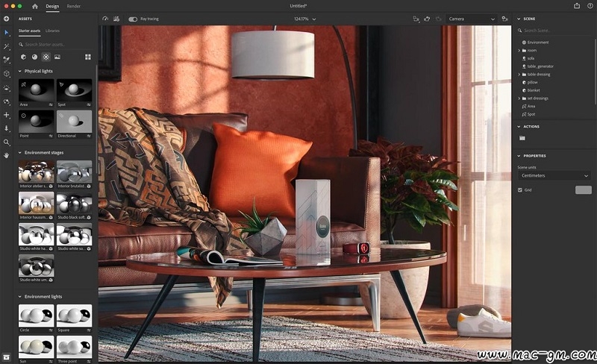The height and width of the screenshot is (364, 597).
Task: Open settings icon on Area light thumbnail
Action: click(x=51, y=104)
